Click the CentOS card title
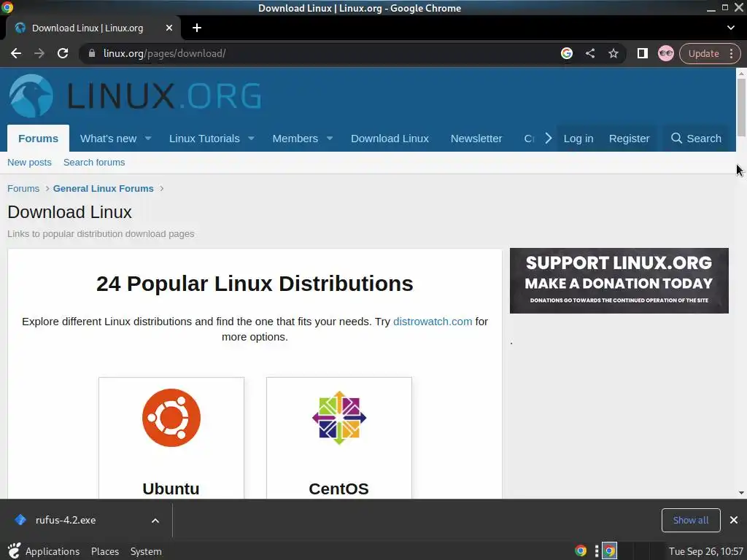The image size is (747, 560). click(x=338, y=489)
